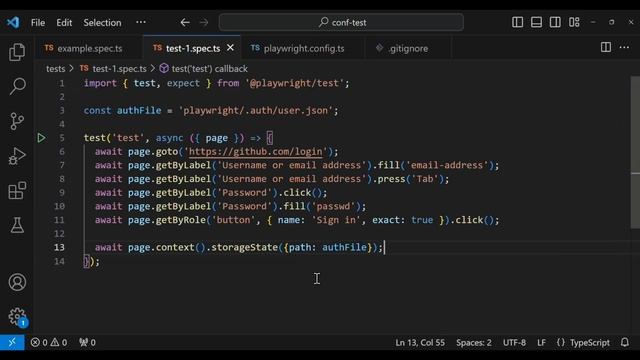Open the Selection menu

point(102,22)
